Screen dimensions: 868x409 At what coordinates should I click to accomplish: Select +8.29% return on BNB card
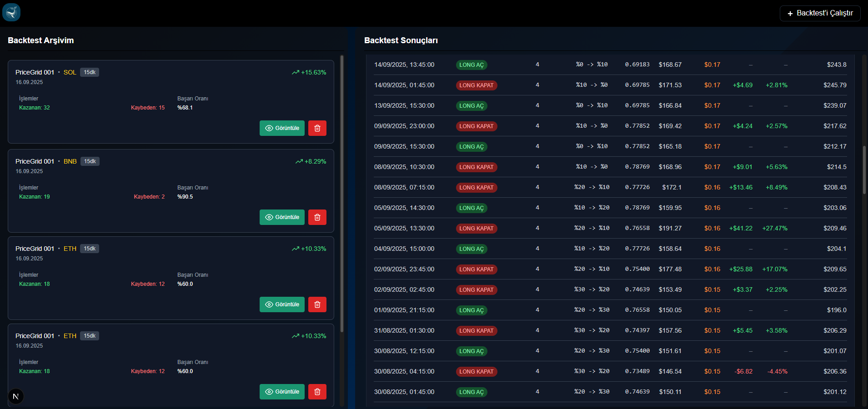[x=316, y=161]
